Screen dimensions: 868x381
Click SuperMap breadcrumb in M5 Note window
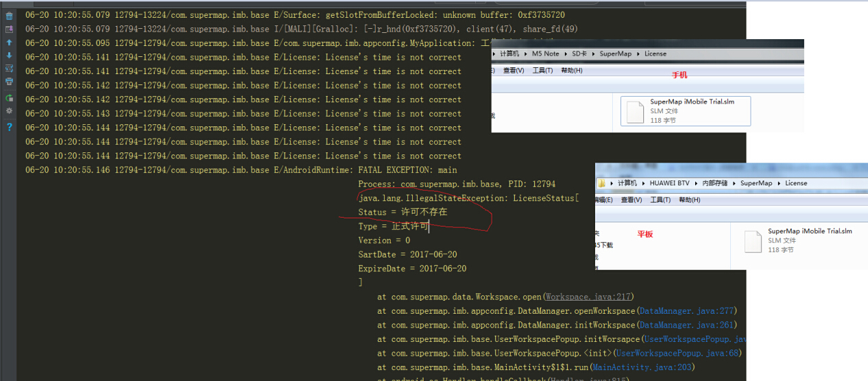(x=616, y=54)
